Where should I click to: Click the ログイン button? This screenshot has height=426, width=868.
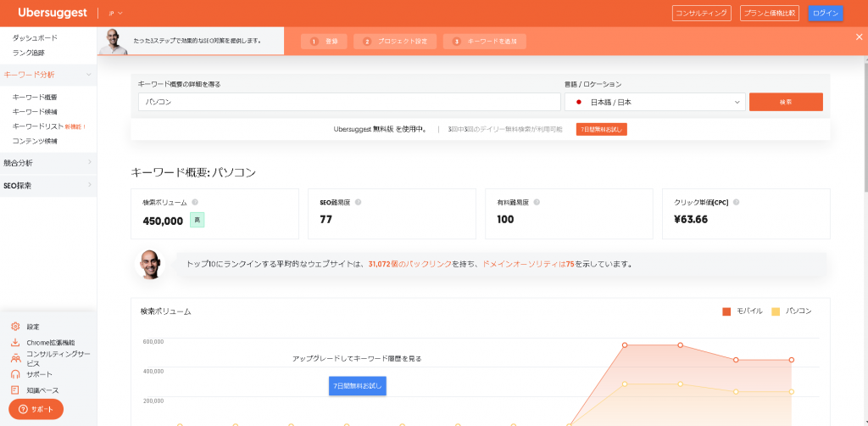(826, 14)
